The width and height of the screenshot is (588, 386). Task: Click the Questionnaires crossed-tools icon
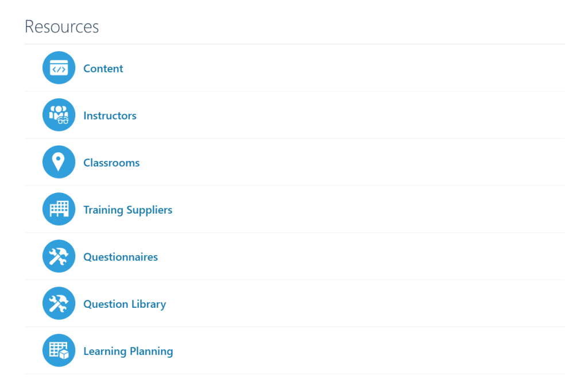pyautogui.click(x=59, y=256)
